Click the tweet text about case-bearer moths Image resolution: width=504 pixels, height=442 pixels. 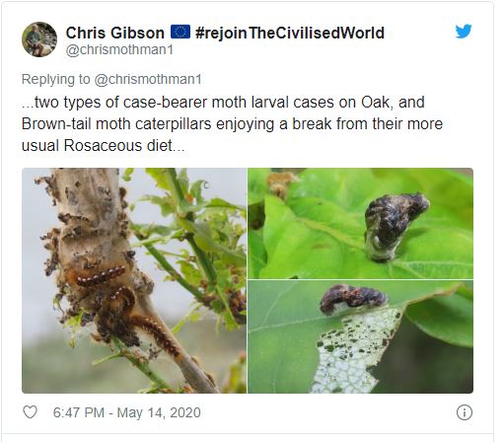[x=232, y=123]
